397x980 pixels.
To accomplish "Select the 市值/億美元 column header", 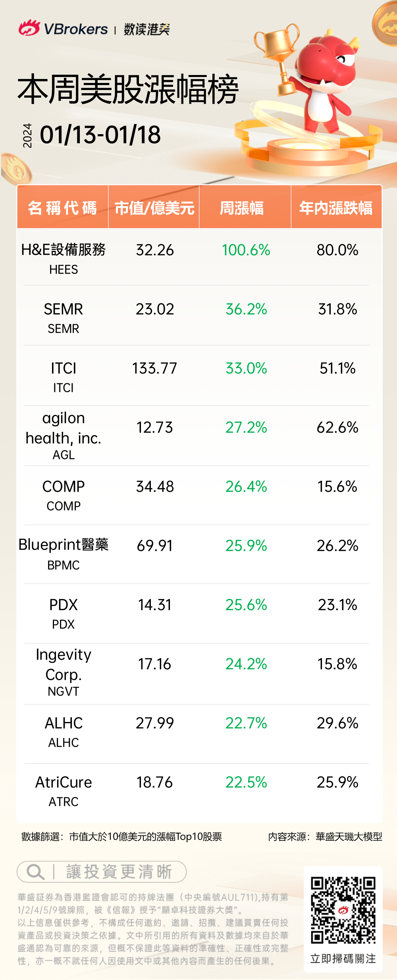I will click(x=154, y=208).
